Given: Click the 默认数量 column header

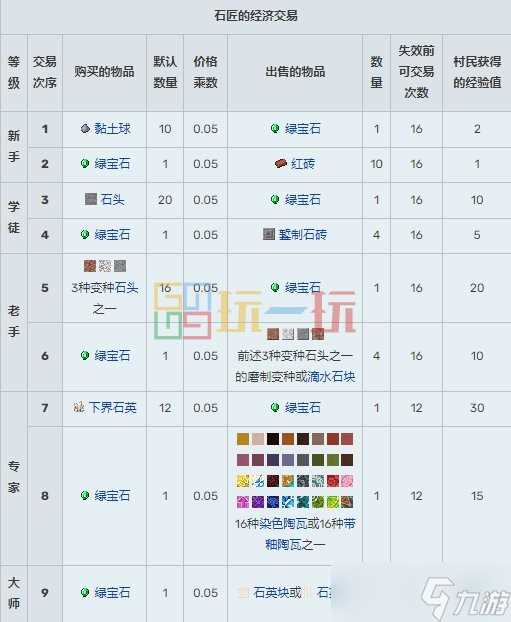Looking at the screenshot, I should tap(165, 72).
